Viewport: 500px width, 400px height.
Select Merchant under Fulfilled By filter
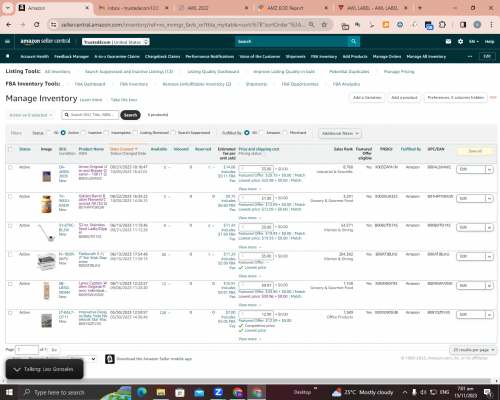[x=285, y=133]
